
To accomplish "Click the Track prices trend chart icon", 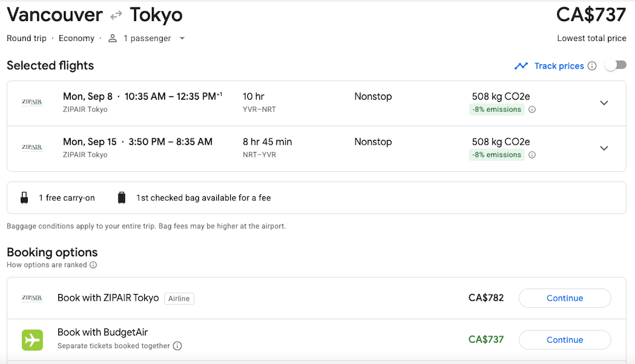I will (x=521, y=66).
